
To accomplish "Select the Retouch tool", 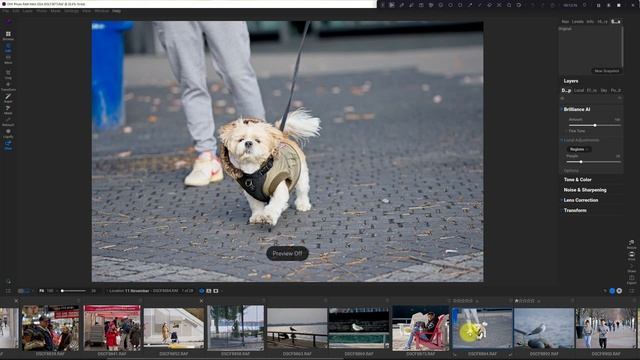I will click(x=8, y=122).
